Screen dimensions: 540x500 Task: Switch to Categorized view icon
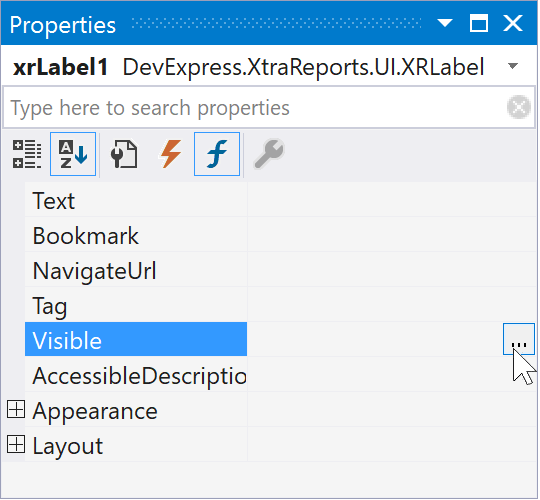click(x=27, y=154)
